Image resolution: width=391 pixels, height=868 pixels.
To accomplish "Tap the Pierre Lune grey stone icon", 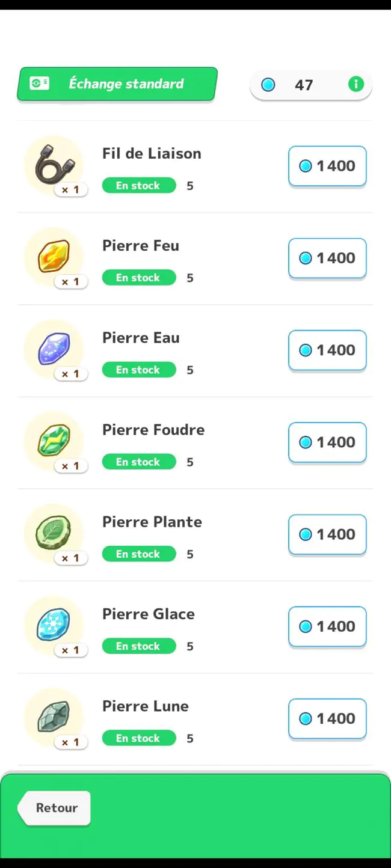I will pyautogui.click(x=54, y=717).
